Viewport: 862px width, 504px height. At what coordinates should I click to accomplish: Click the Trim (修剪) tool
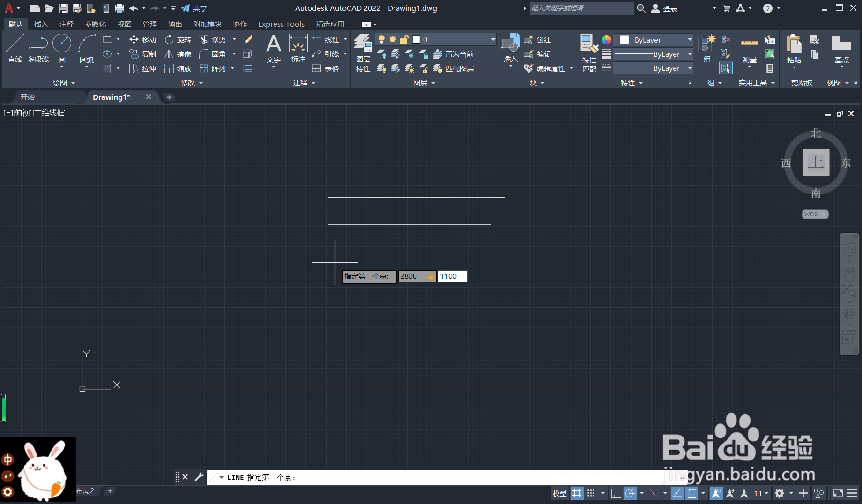point(213,40)
